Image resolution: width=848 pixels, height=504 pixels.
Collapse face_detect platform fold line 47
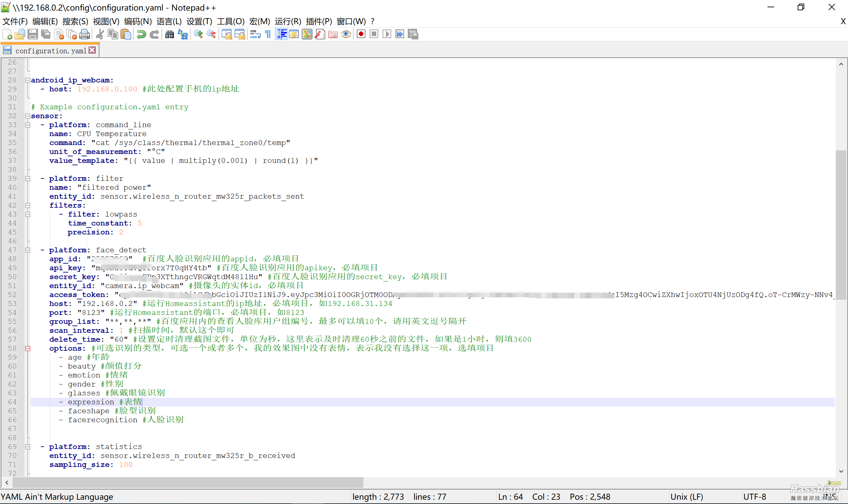[27, 250]
